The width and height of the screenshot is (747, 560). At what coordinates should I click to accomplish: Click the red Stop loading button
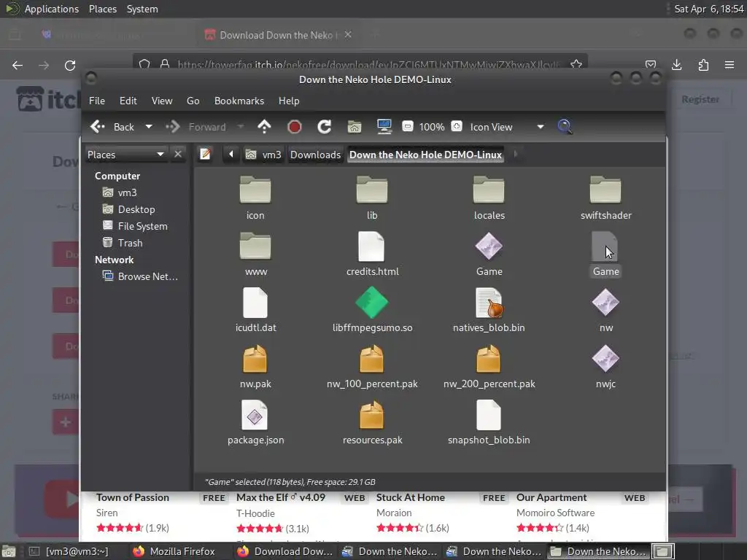coord(295,127)
